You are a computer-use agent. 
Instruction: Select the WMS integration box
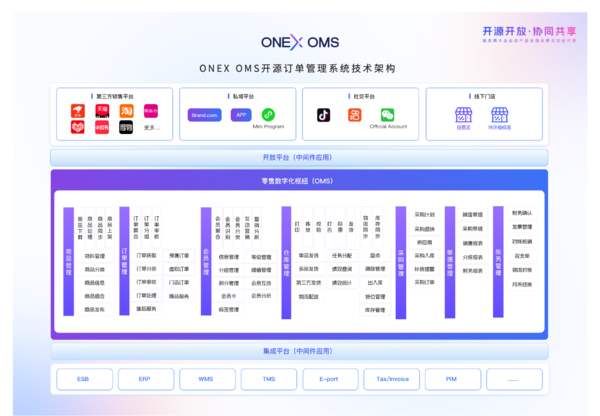click(x=205, y=379)
